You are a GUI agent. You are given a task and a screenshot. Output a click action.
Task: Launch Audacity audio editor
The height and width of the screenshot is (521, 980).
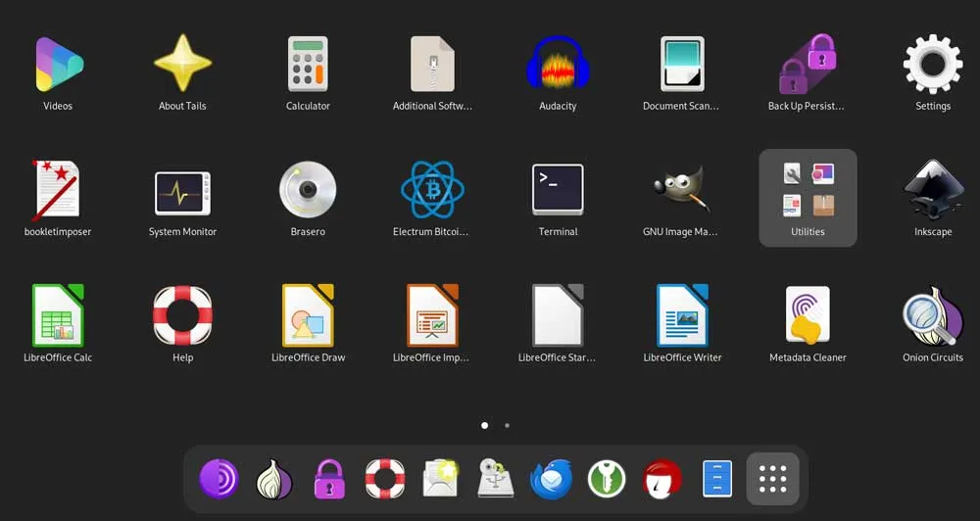[558, 65]
